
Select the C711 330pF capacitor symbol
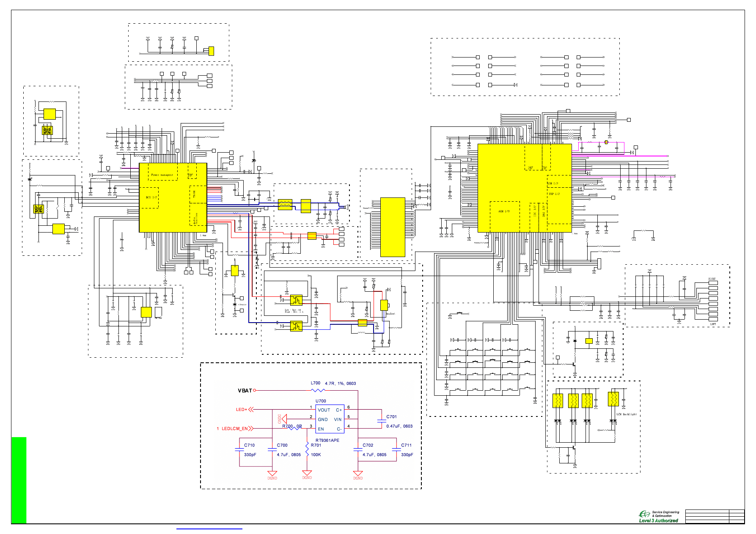(x=396, y=450)
